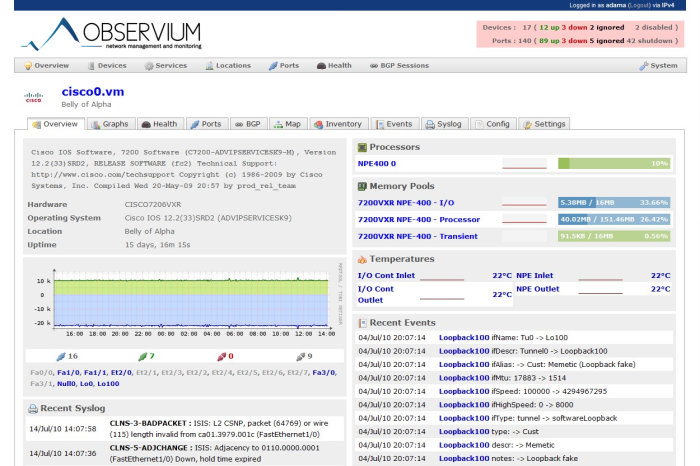
Task: Open the BGP Sessions menu
Action: pos(400,66)
